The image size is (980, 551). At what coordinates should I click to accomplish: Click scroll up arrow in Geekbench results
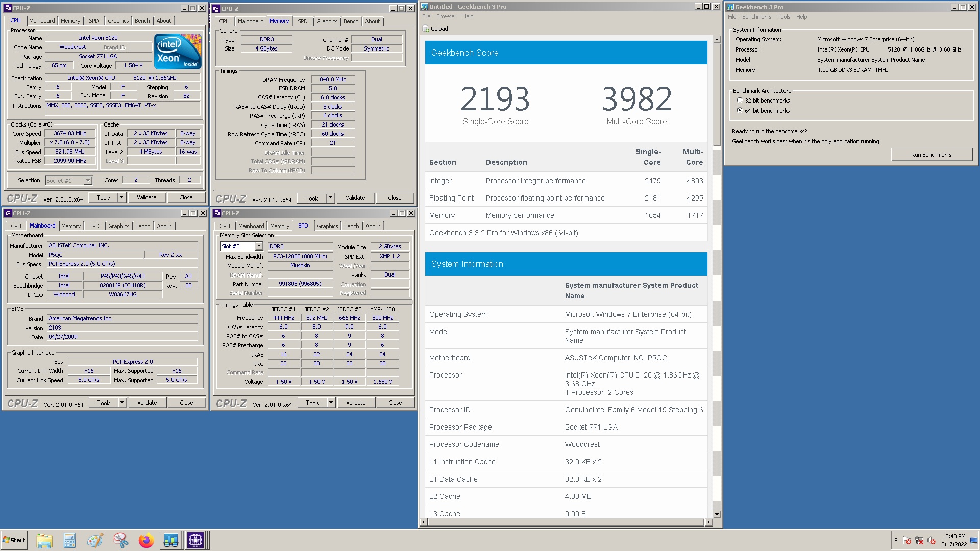tap(717, 39)
